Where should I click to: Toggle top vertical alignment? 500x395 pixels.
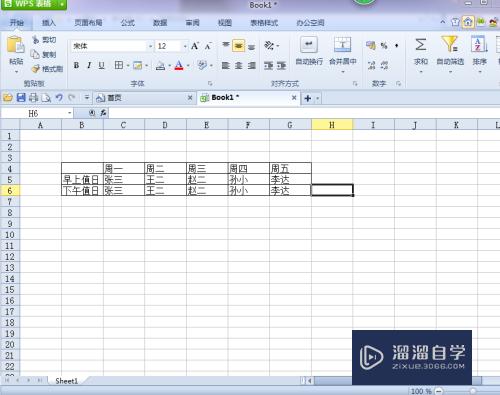pos(226,45)
